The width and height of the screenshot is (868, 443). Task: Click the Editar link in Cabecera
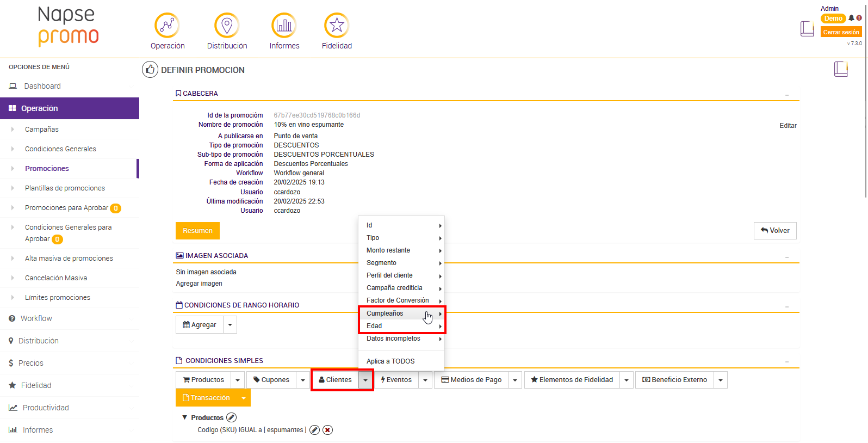pos(788,126)
